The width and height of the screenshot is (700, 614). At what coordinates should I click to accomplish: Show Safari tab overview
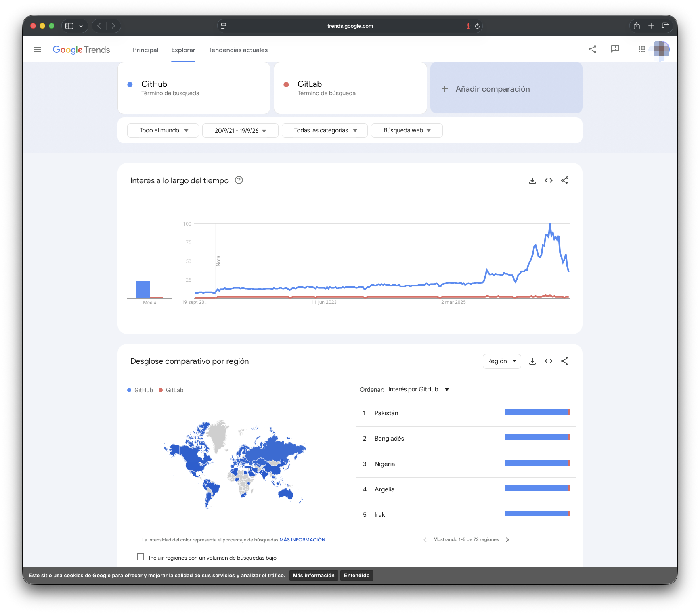(666, 26)
